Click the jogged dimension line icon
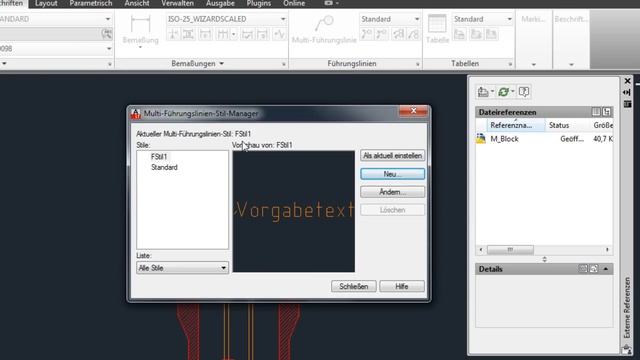This screenshot has height=360, width=640. click(x=279, y=35)
